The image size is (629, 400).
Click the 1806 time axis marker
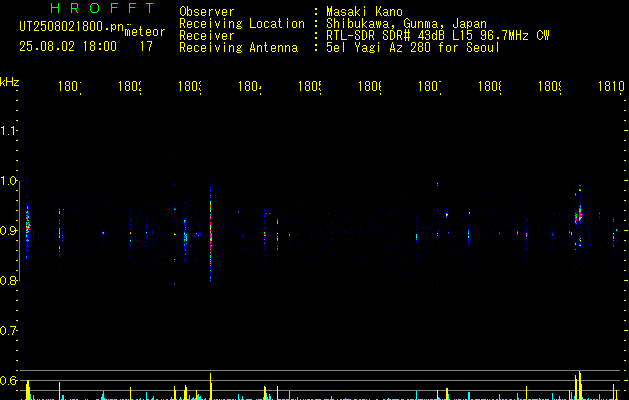[x=369, y=86]
